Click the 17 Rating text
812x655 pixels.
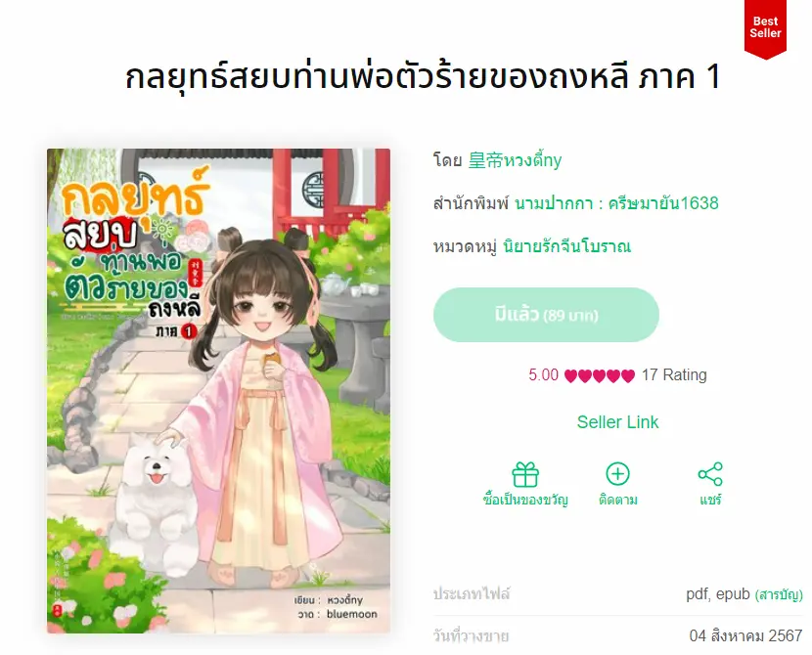[674, 375]
